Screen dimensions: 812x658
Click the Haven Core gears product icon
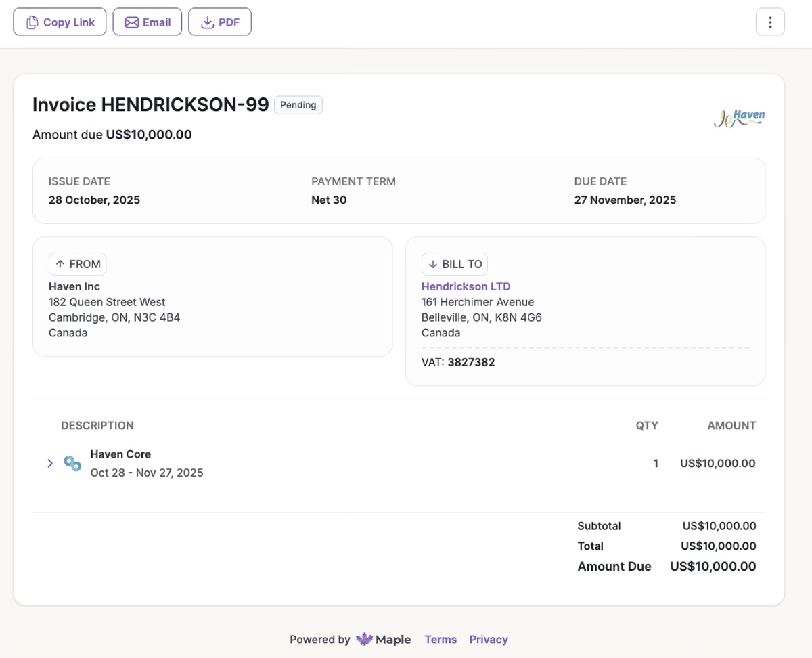coord(72,464)
